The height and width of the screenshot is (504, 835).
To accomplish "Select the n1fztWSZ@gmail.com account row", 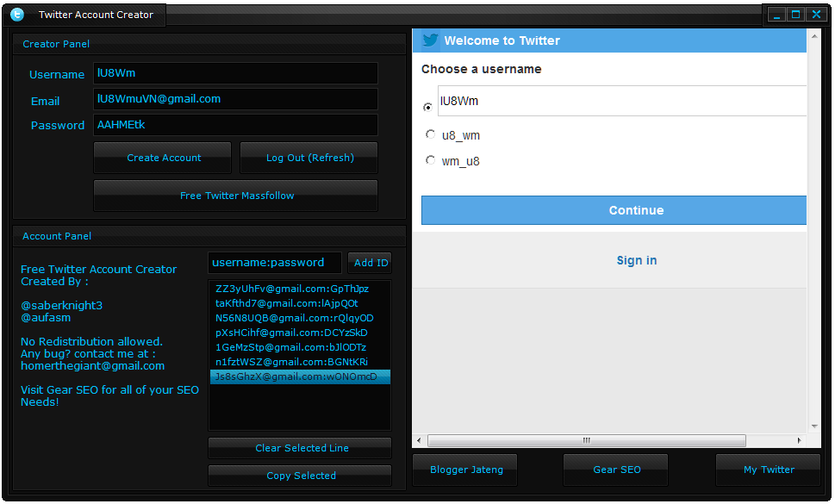I will (300, 362).
